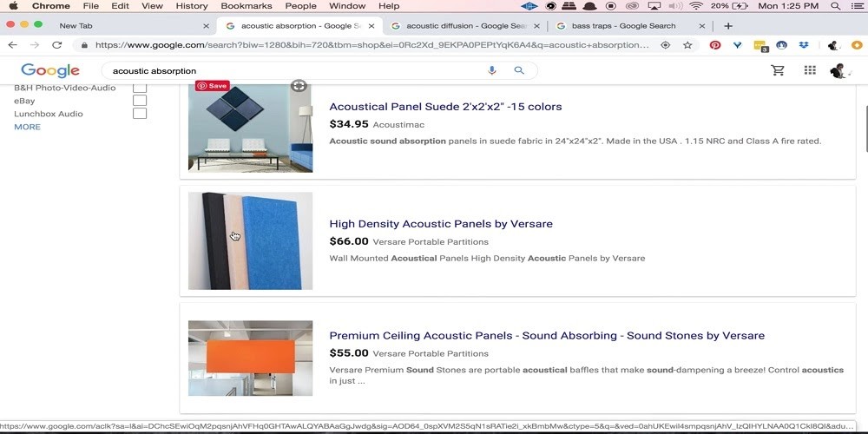Image resolution: width=868 pixels, height=434 pixels.
Task: Open the Google apps grid
Action: coord(810,70)
